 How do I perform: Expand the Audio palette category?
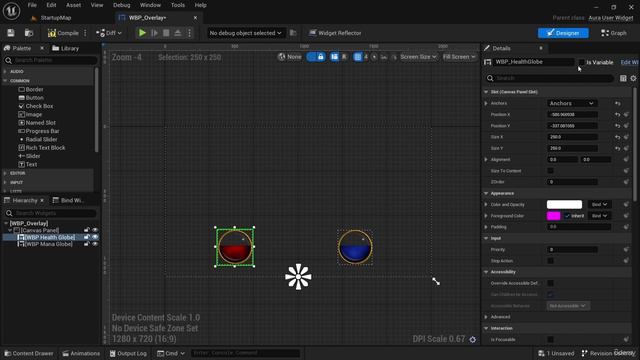(x=5, y=71)
